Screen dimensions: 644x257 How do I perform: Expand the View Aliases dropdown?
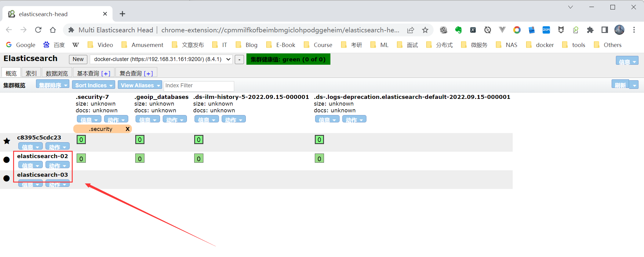140,85
